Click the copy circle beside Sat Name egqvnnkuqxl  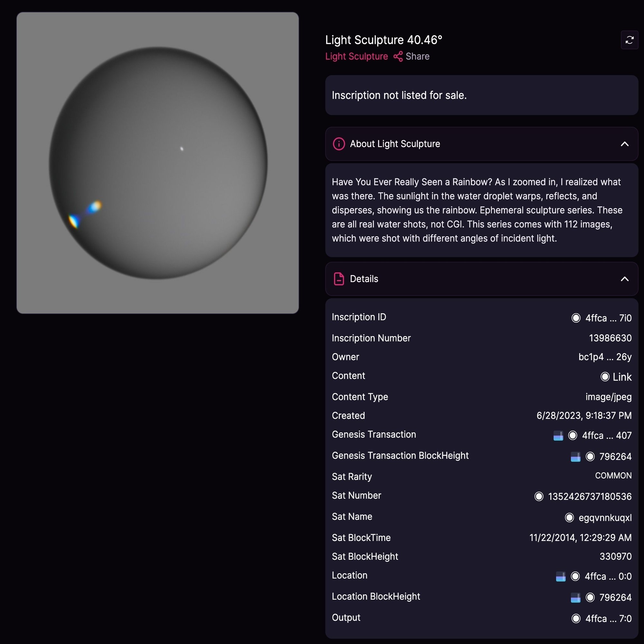(x=569, y=518)
